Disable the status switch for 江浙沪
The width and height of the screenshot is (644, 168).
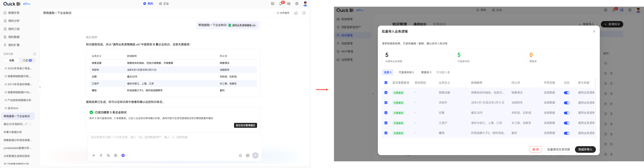[566, 123]
